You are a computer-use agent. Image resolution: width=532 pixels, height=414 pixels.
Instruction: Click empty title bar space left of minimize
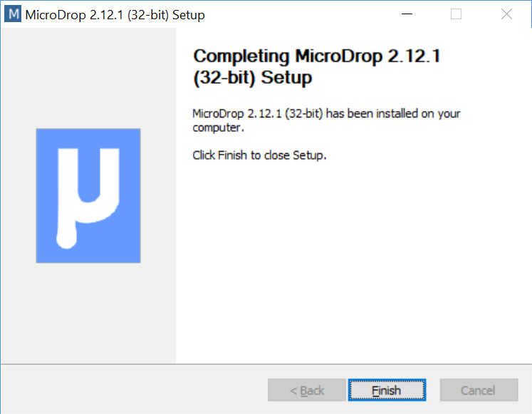(299, 14)
